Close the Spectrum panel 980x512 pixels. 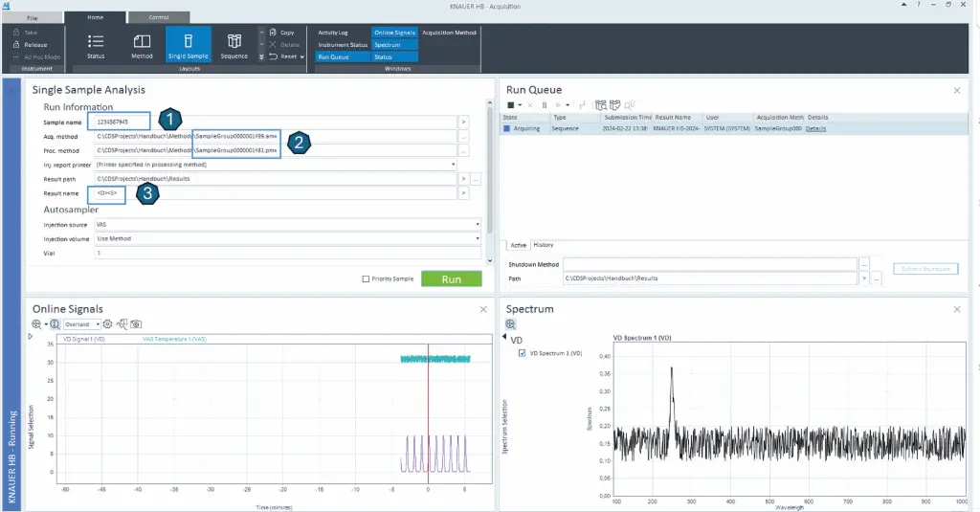point(957,309)
